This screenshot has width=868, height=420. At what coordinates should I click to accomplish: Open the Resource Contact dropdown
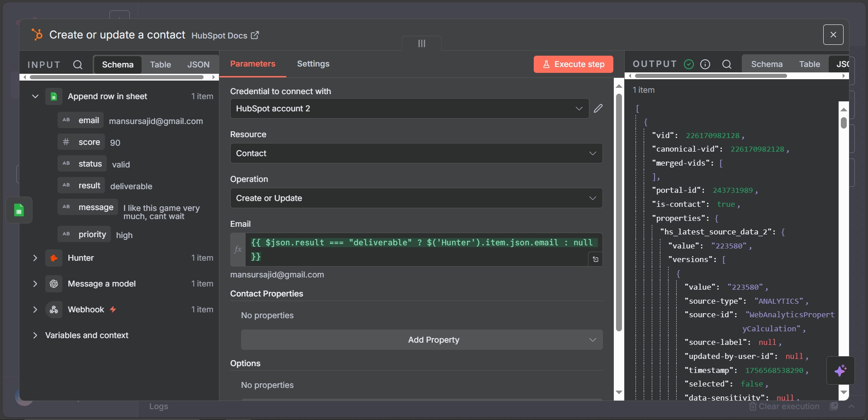click(x=416, y=153)
